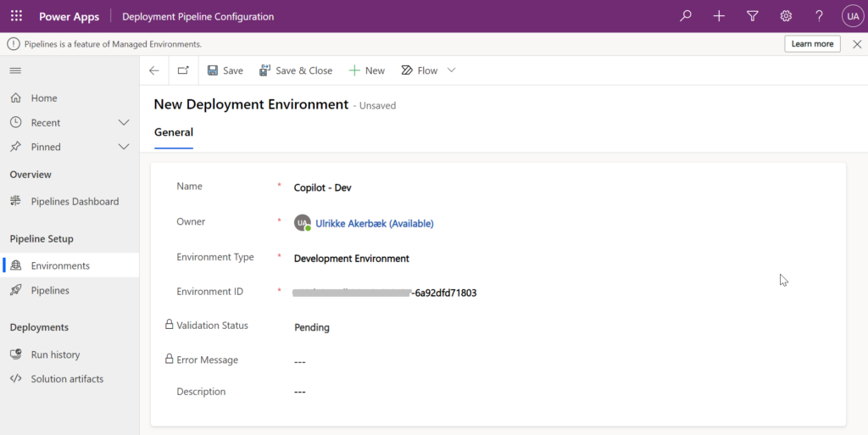Open record in new window icon
Viewport: 868px width, 435px height.
coord(183,70)
